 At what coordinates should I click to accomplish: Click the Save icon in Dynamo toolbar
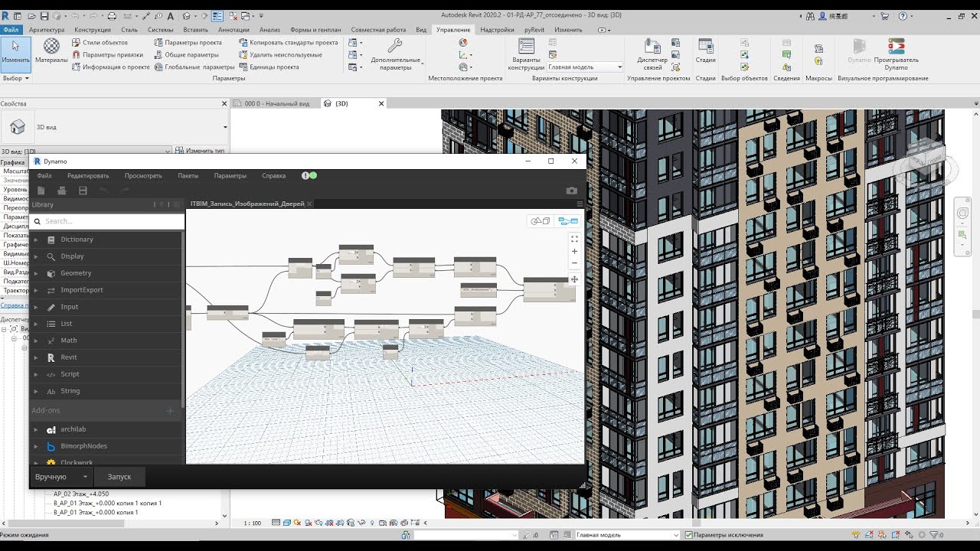click(x=83, y=191)
